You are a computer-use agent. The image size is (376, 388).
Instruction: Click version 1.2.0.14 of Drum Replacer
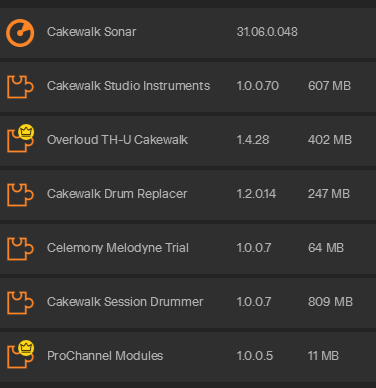(x=256, y=194)
